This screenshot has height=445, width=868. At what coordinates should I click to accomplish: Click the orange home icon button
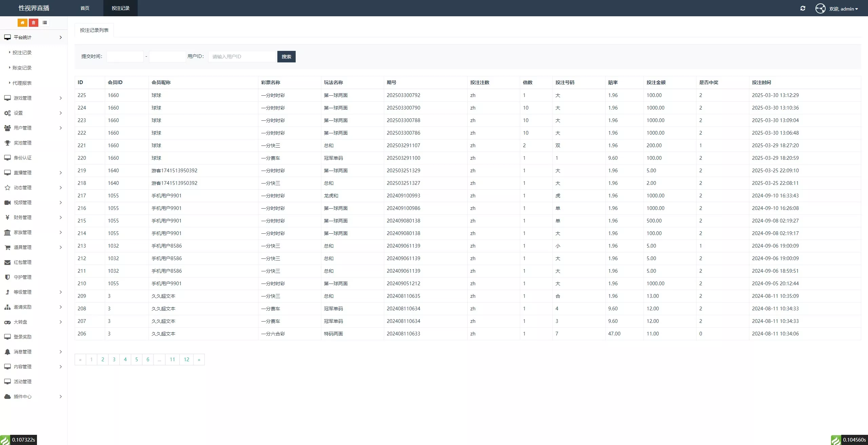coord(22,23)
